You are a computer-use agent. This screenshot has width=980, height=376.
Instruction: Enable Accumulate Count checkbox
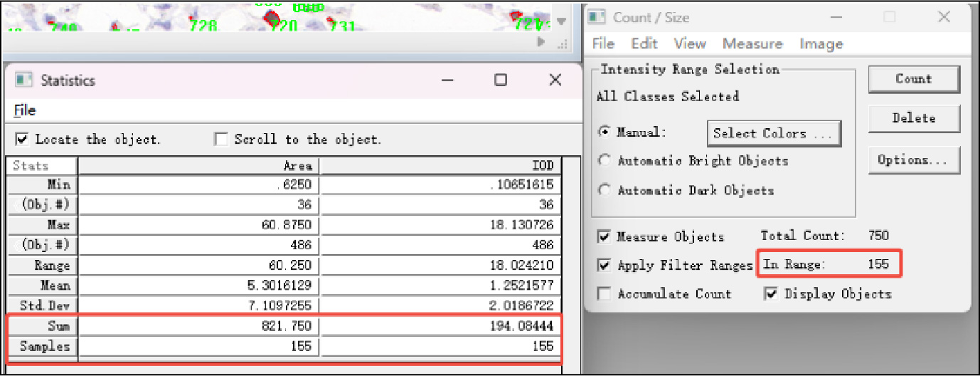pos(604,293)
